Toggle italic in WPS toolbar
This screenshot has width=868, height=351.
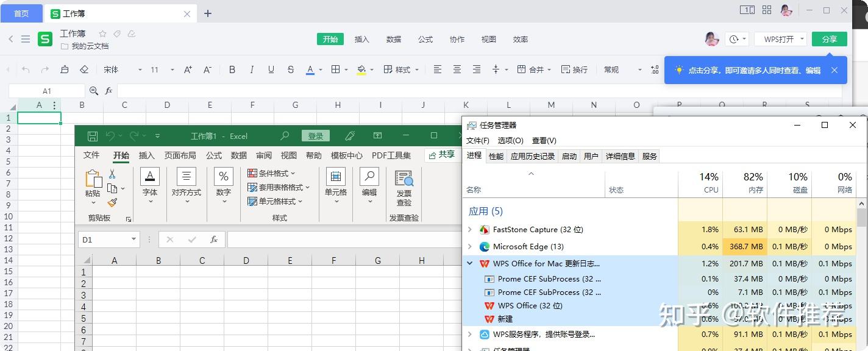(x=252, y=70)
